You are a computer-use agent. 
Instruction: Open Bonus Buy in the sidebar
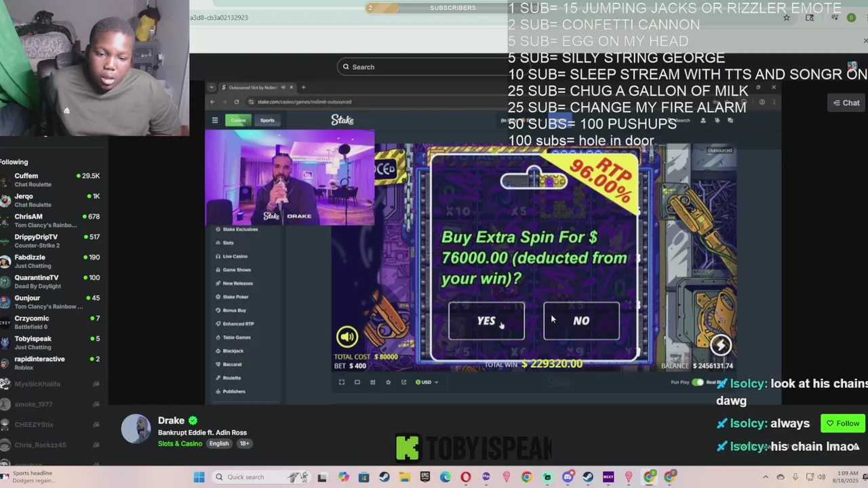coord(231,310)
